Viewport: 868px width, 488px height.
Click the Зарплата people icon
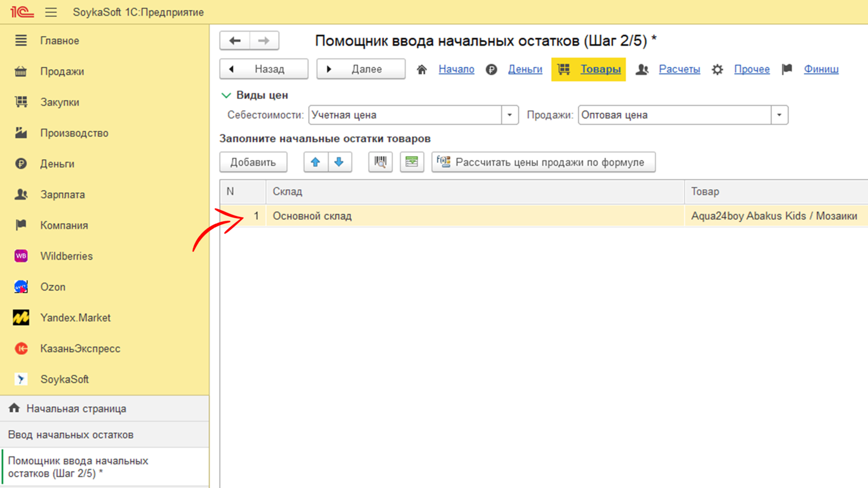pyautogui.click(x=21, y=194)
